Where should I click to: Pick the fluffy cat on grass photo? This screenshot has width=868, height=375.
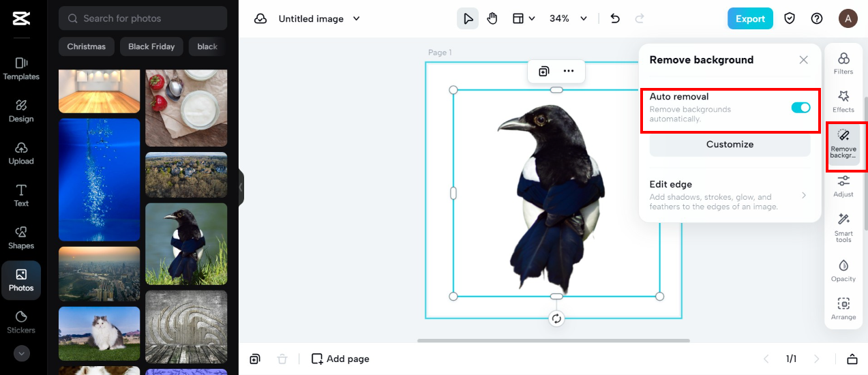99,333
